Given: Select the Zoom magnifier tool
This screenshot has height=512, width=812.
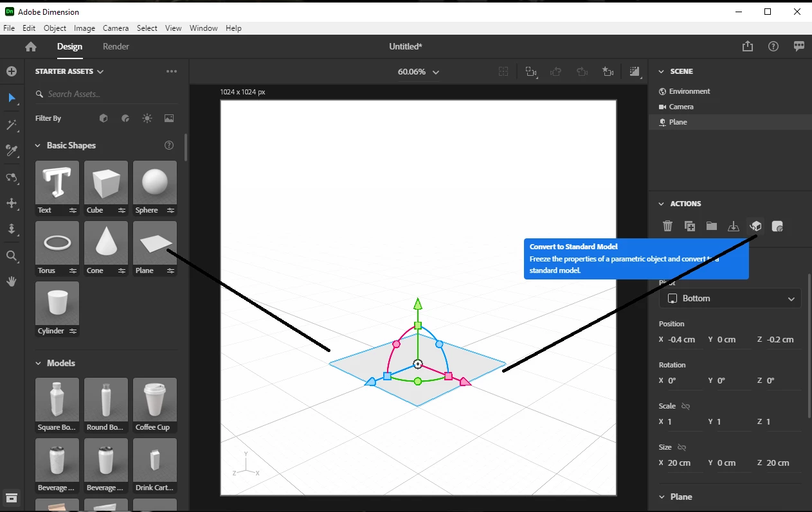Looking at the screenshot, I should pyautogui.click(x=12, y=256).
